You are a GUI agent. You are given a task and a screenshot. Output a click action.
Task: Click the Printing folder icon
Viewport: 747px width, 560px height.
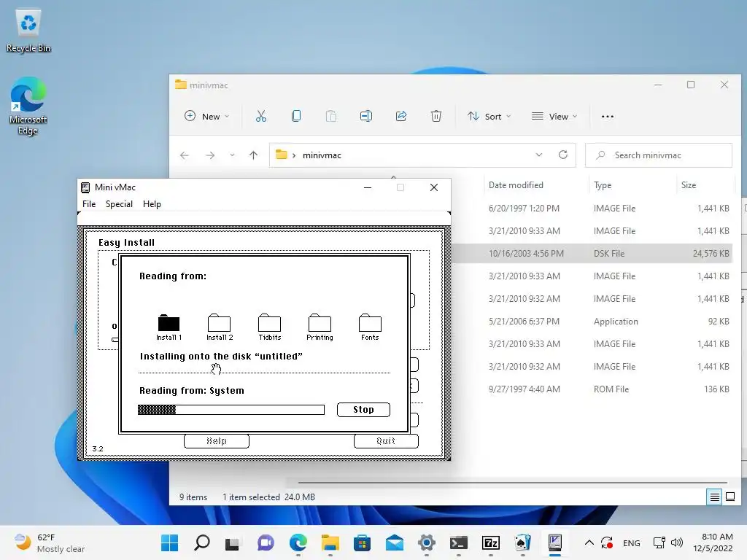(320, 323)
